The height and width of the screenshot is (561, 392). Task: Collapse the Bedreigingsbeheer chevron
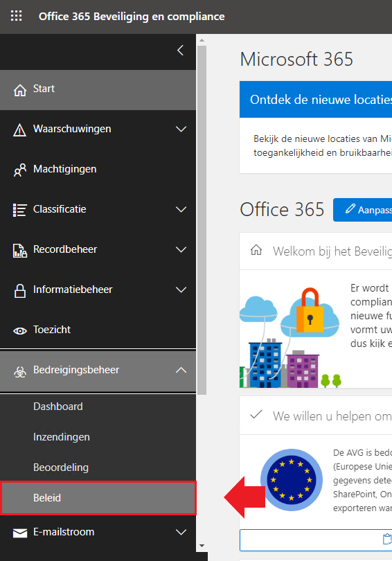pos(181,370)
